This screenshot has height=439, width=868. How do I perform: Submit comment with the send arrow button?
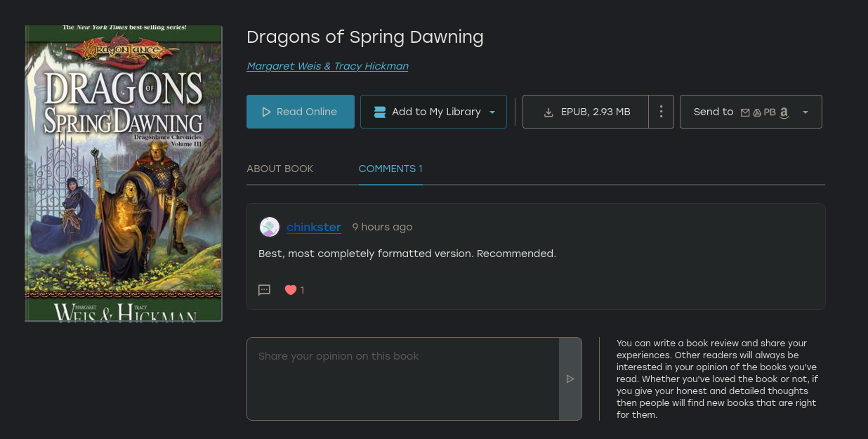(570, 379)
